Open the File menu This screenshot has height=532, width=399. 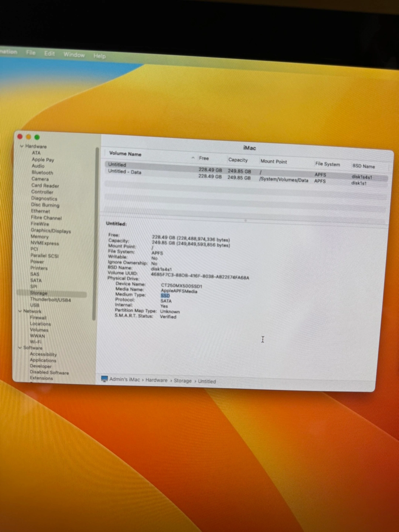click(31, 53)
